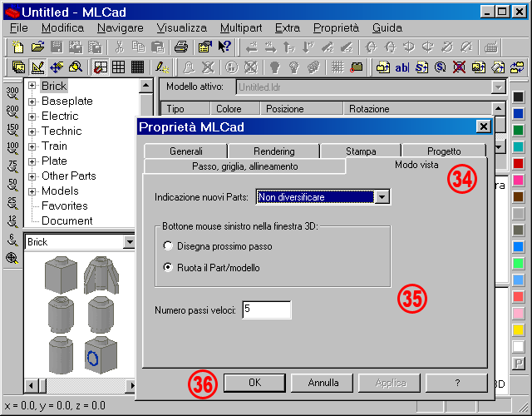The width and height of the screenshot is (532, 416).
Task: Click the New file icon
Action: tap(17, 47)
